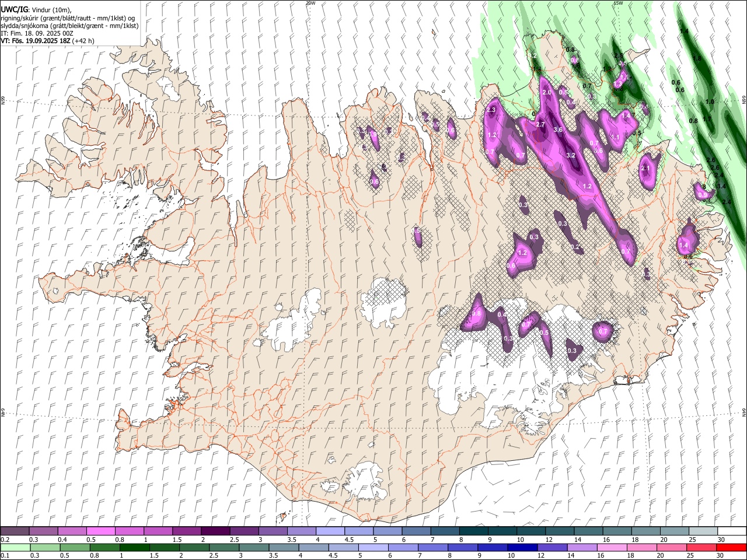Choose the 25 red-pink swatch in the bottom legend row
Image resolution: width=747 pixels, height=560 pixels.
click(701, 547)
